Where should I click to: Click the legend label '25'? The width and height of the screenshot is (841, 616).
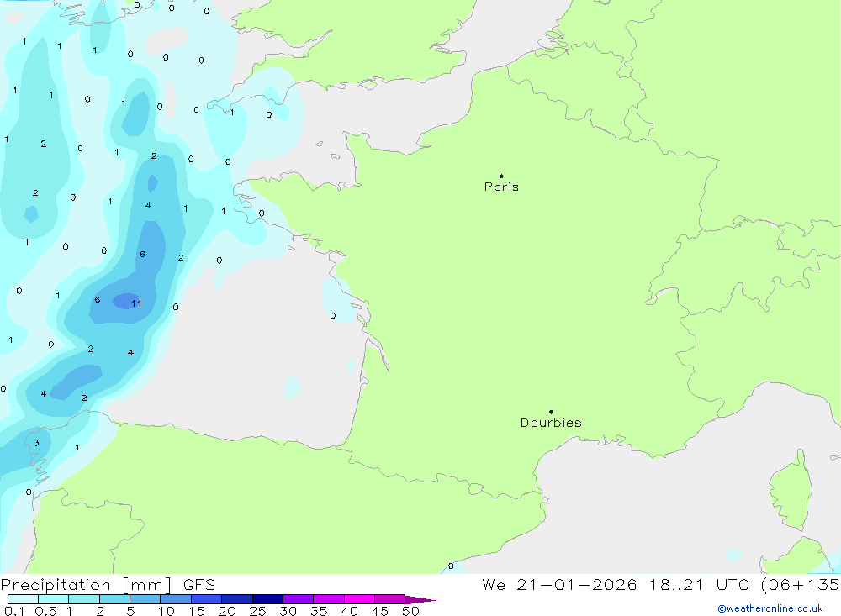tap(257, 611)
